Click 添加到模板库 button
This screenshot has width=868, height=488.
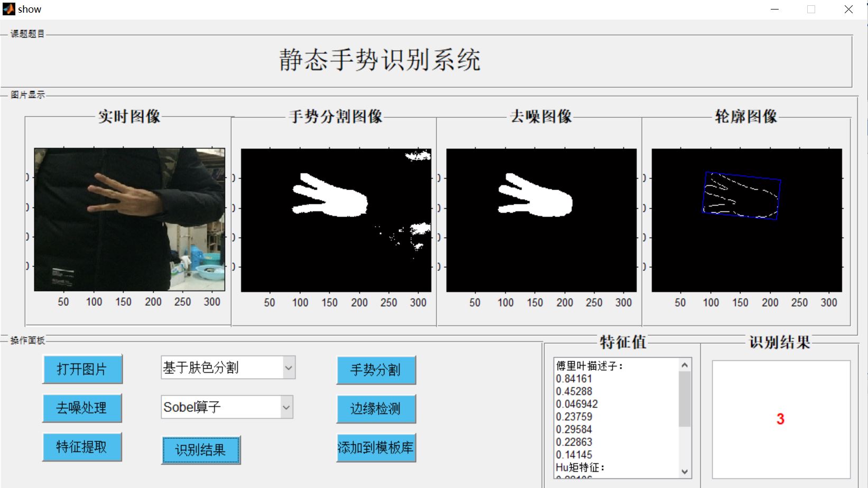tap(376, 448)
